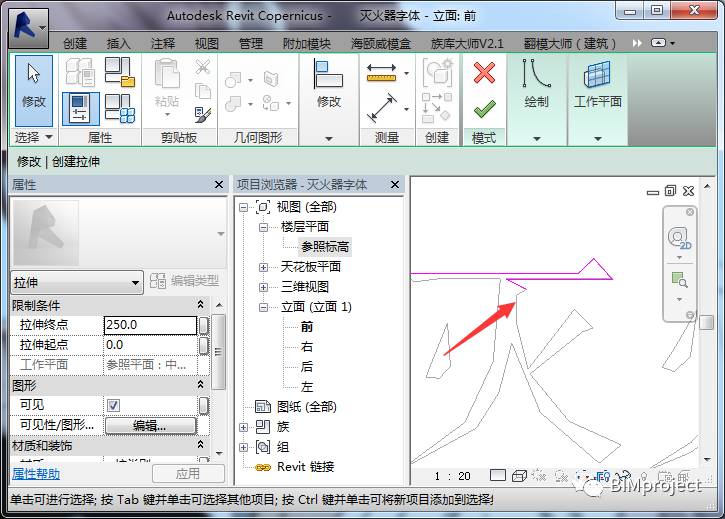The width and height of the screenshot is (725, 519).
Task: Expand the 族 tree node
Action: click(x=243, y=427)
